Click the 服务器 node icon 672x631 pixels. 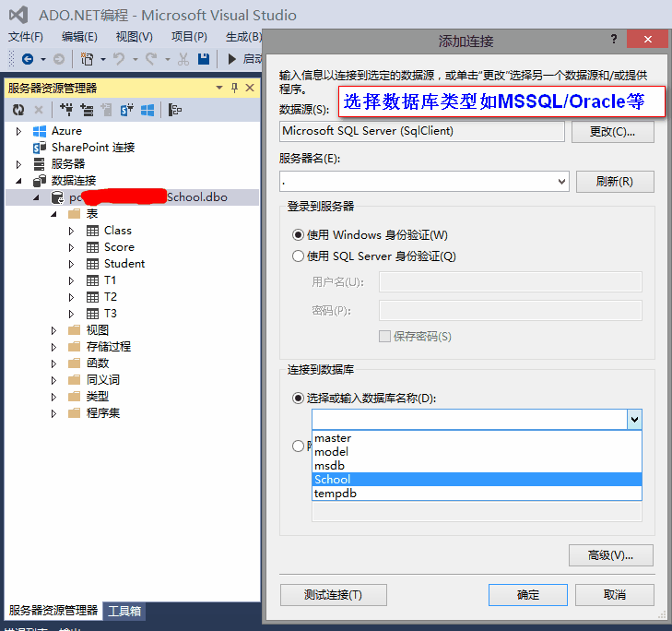pyautogui.click(x=39, y=164)
